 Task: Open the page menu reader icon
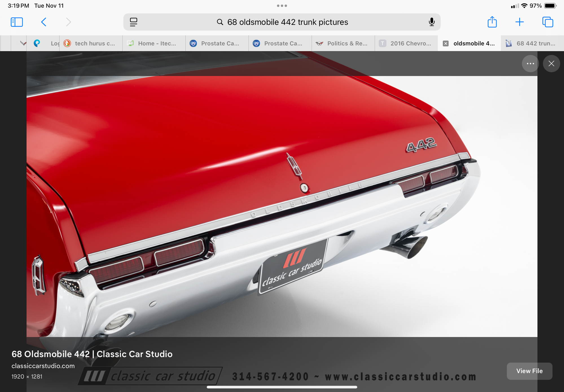point(133,22)
